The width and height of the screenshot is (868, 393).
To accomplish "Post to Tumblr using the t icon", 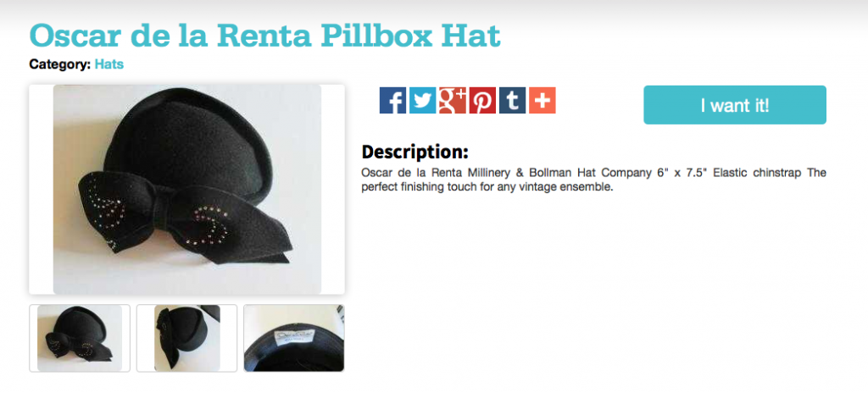I will tap(512, 100).
